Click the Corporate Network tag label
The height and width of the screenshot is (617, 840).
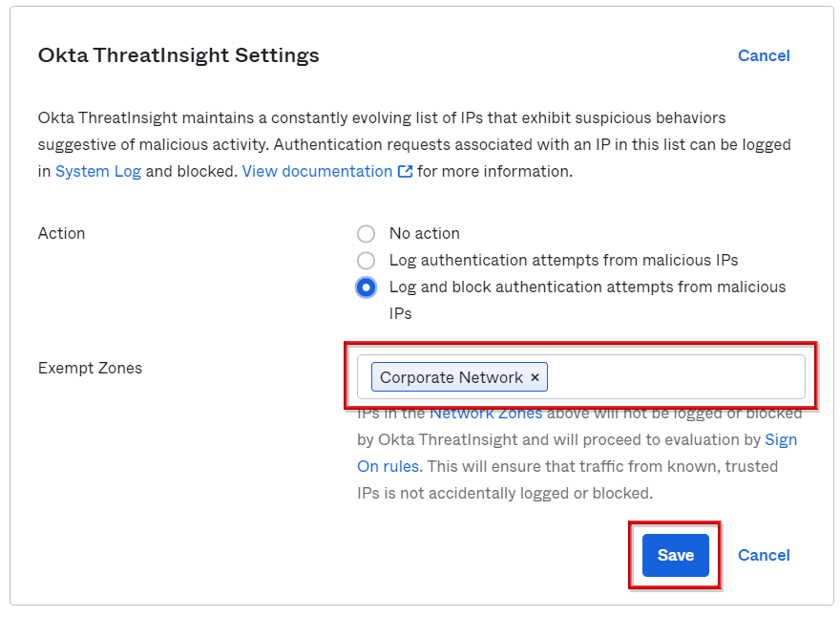pyautogui.click(x=451, y=377)
